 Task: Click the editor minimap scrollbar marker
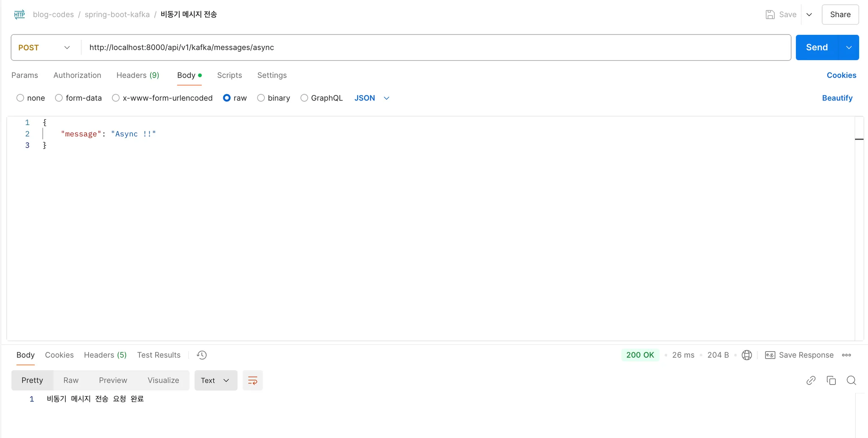pos(859,139)
